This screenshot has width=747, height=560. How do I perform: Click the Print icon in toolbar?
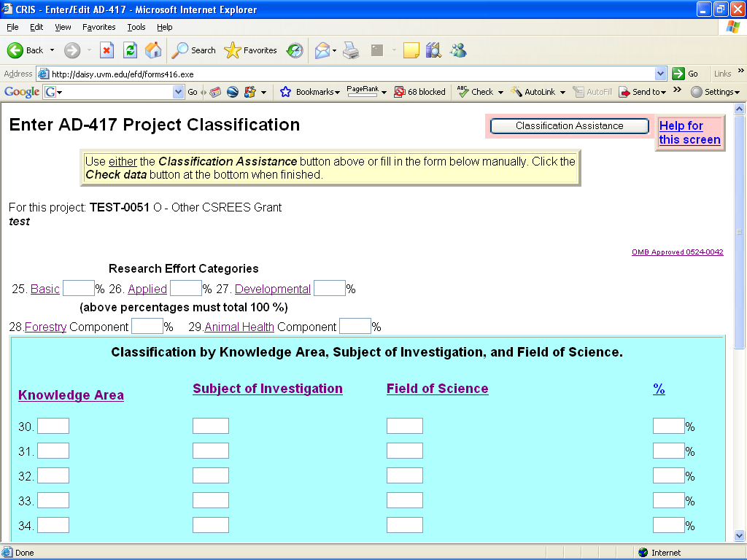(351, 50)
